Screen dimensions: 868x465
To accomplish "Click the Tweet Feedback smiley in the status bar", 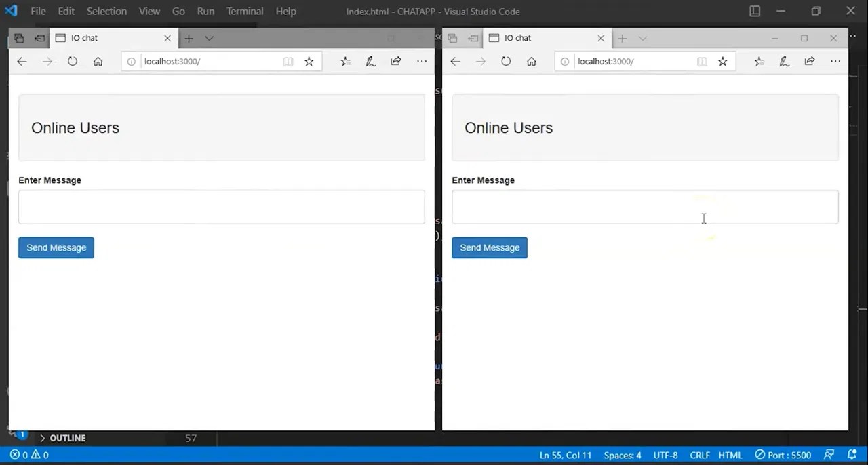I will [829, 455].
